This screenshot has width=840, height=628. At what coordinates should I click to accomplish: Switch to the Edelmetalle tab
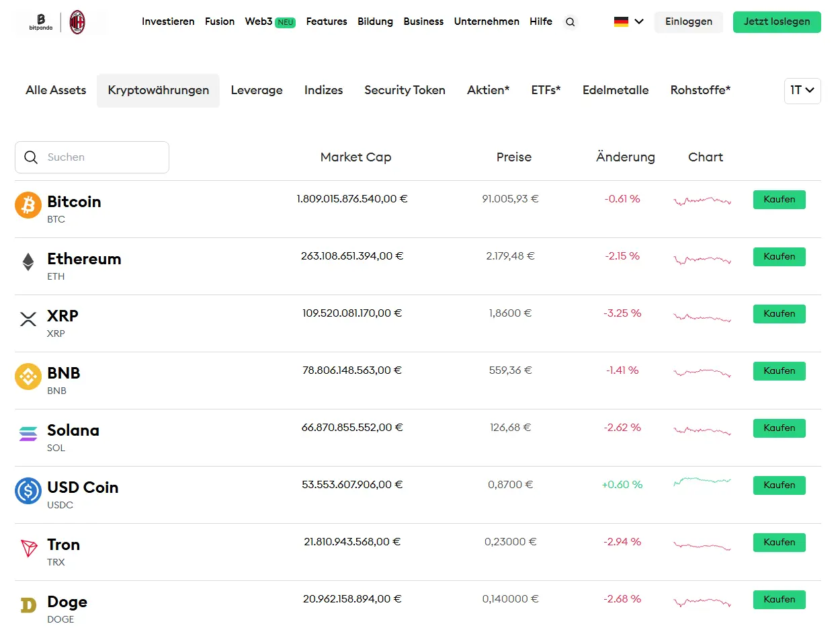616,90
